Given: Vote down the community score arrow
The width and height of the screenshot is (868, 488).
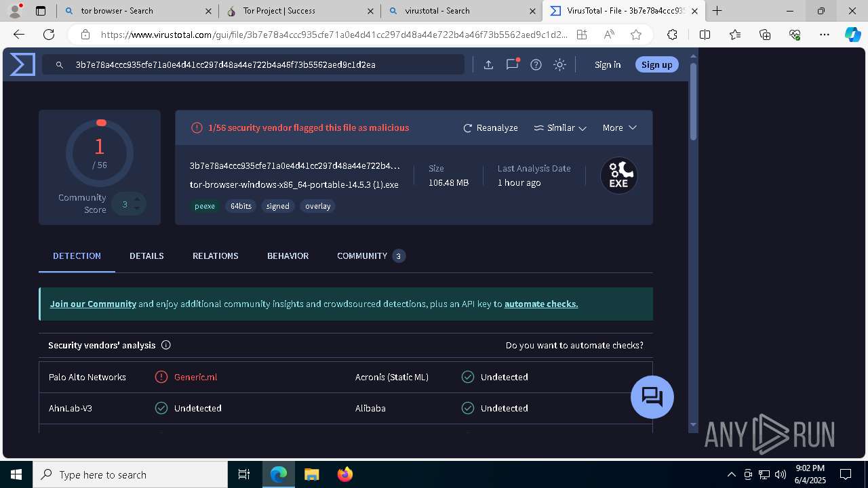Looking at the screenshot, I should coord(137,209).
